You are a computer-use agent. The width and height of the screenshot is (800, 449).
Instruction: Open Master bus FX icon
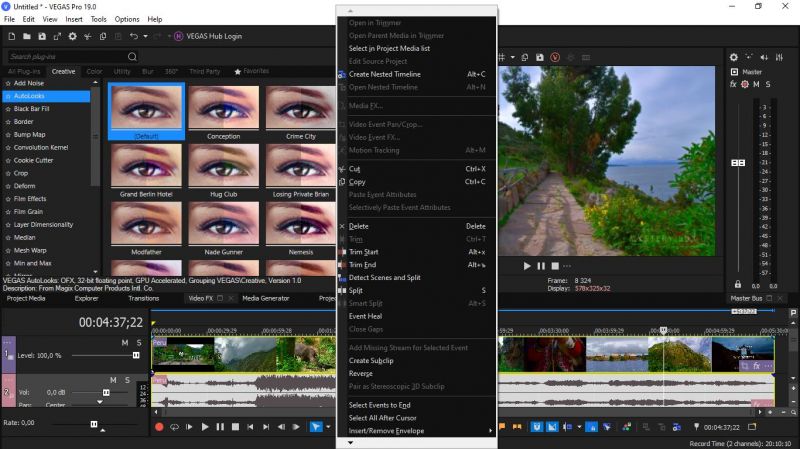[x=733, y=84]
